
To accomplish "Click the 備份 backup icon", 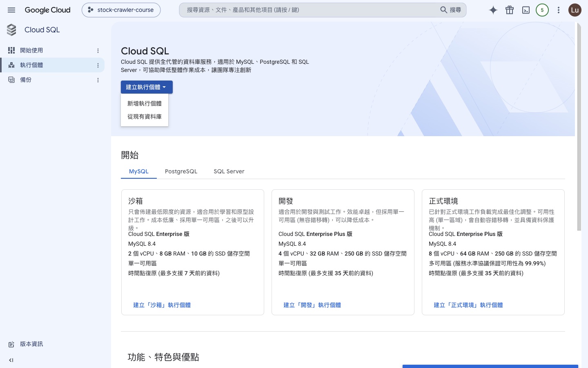I will click(x=11, y=80).
